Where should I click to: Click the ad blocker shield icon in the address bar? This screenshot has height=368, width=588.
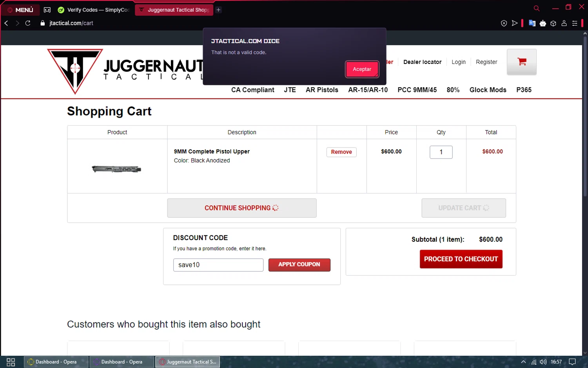coord(504,24)
